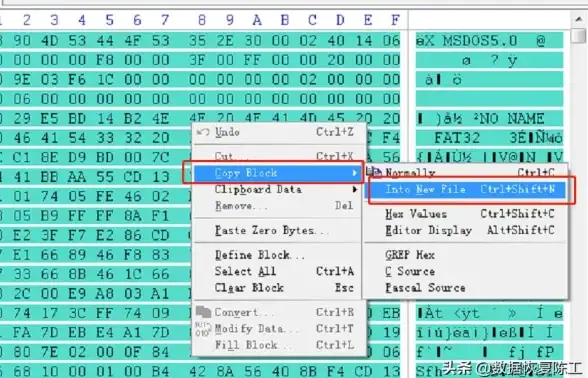Click 'MSDOS5.0' in the text column
The width and height of the screenshot is (588, 378).
[x=480, y=40]
